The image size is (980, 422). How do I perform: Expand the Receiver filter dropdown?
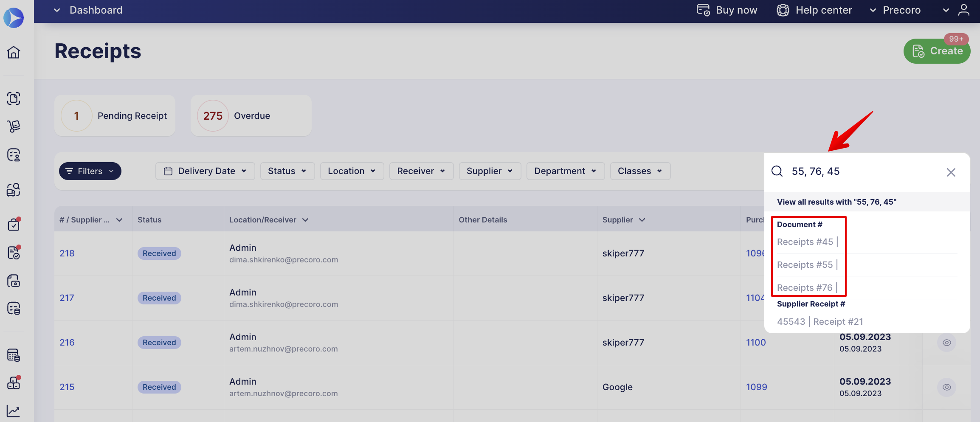click(421, 171)
